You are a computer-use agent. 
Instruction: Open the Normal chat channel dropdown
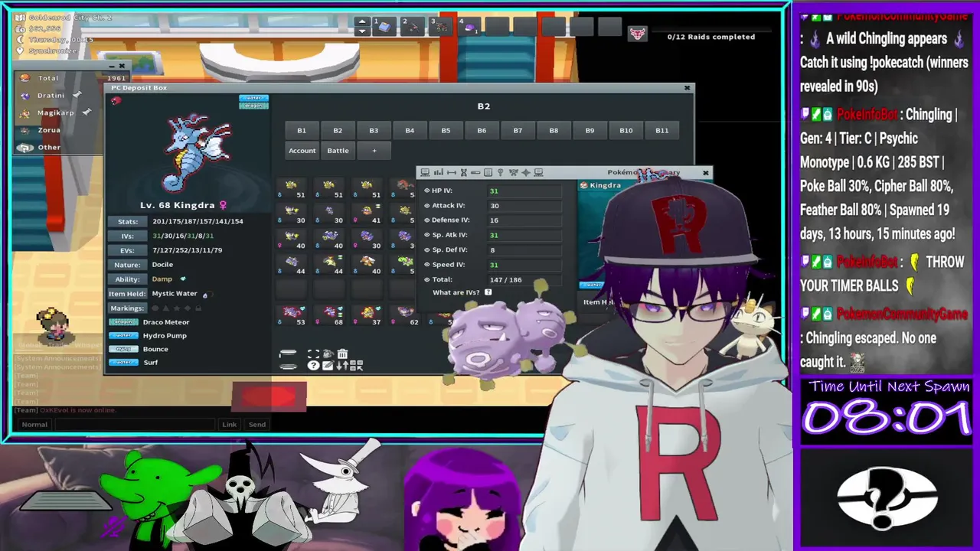click(x=34, y=424)
